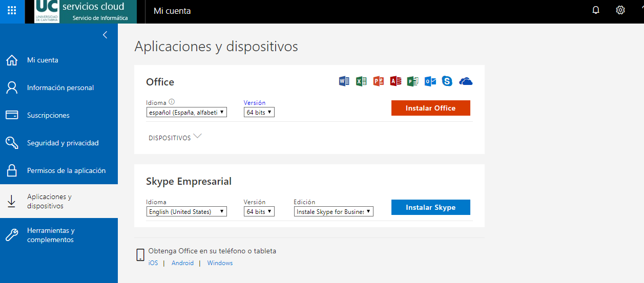The width and height of the screenshot is (644, 283).
Task: Click the Instalar Skype button
Action: (431, 207)
